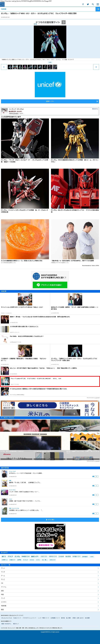100x644 pixels.
Task: Go to previous photo with left arrow
Action: pos(4,67)
